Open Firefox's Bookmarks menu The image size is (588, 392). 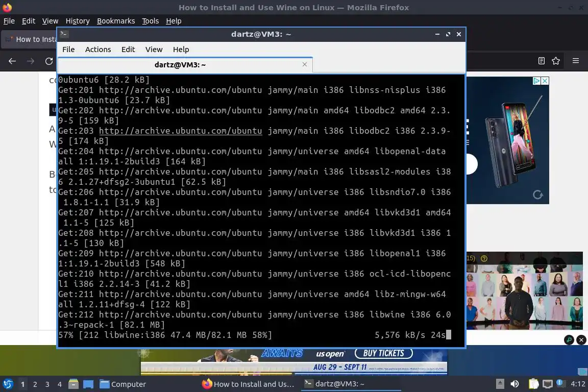pos(116,21)
